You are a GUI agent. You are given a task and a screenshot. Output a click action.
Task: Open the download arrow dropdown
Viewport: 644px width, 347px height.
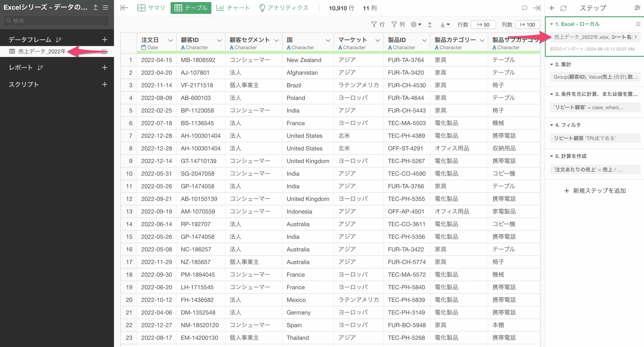point(445,24)
